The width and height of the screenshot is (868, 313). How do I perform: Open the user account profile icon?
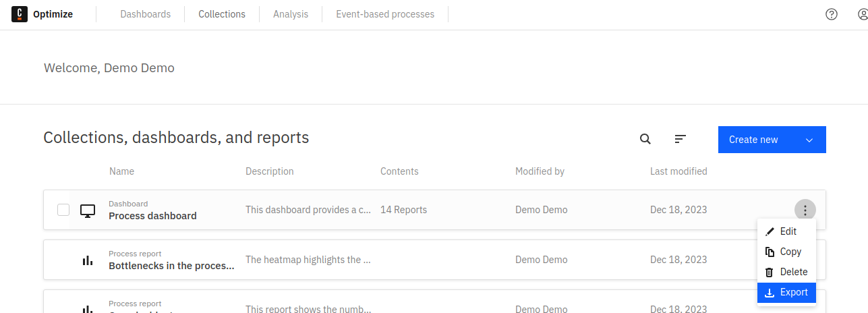862,14
